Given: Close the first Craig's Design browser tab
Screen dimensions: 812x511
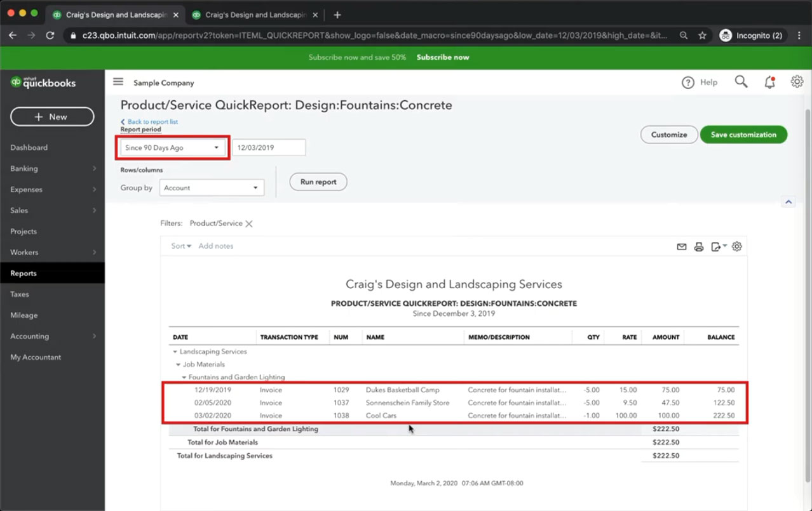Looking at the screenshot, I should coord(175,15).
